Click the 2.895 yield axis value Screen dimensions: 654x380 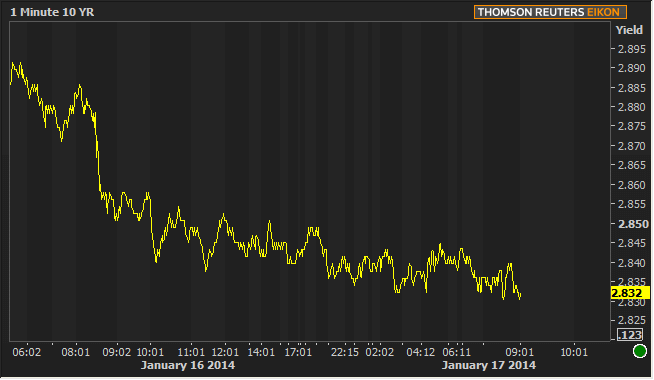tap(631, 49)
